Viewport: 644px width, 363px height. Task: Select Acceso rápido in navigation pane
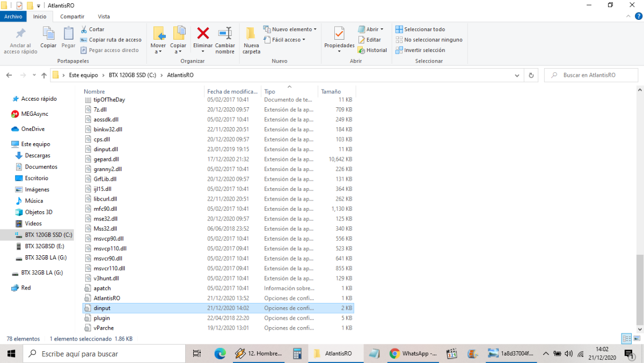coord(34,99)
